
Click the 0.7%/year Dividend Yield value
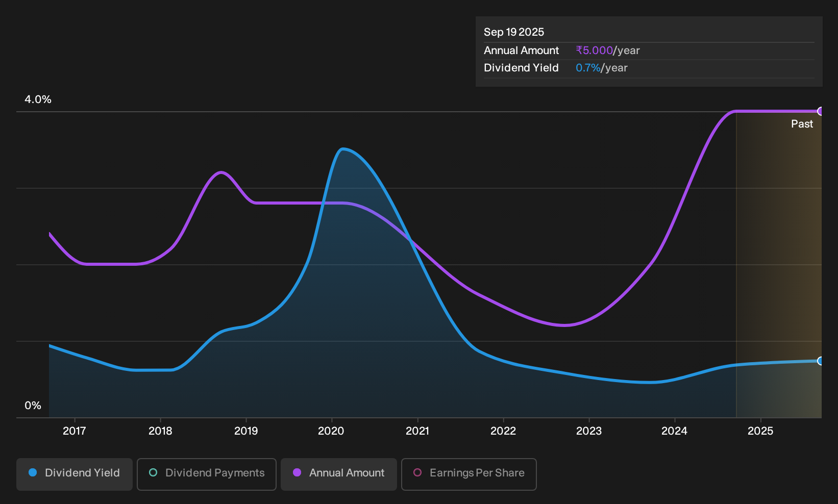[x=602, y=68]
